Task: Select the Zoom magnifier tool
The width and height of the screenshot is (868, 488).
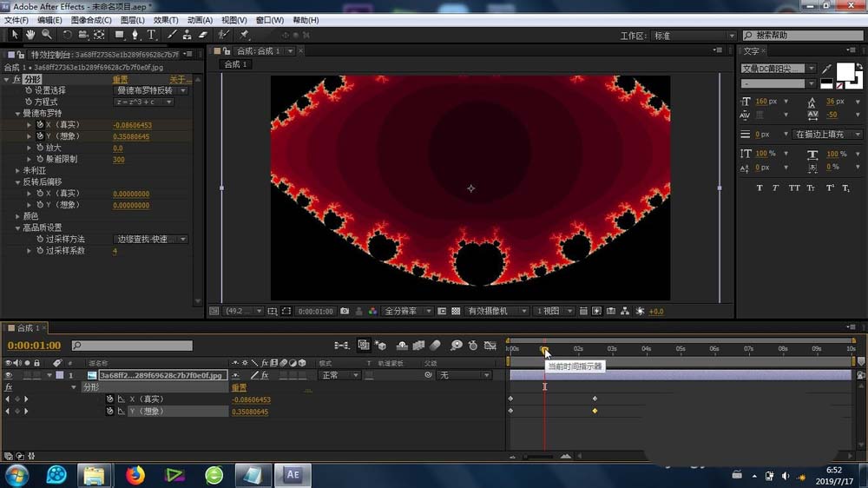Action: pyautogui.click(x=46, y=35)
